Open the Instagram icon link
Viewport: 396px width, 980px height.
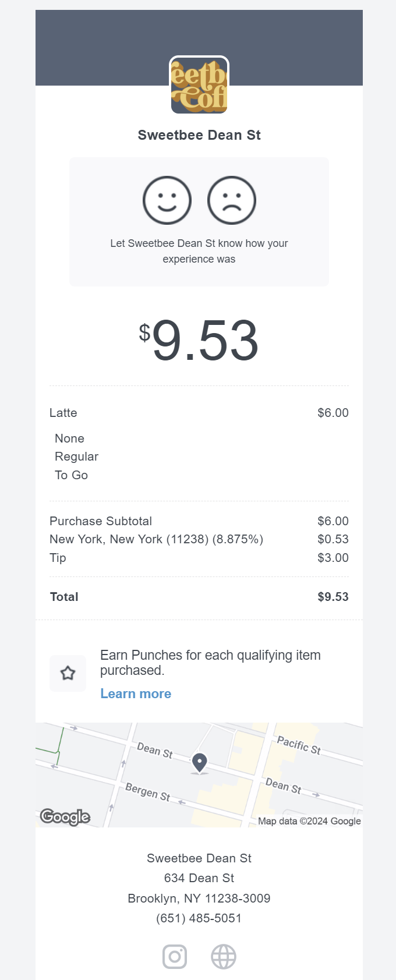pos(175,957)
